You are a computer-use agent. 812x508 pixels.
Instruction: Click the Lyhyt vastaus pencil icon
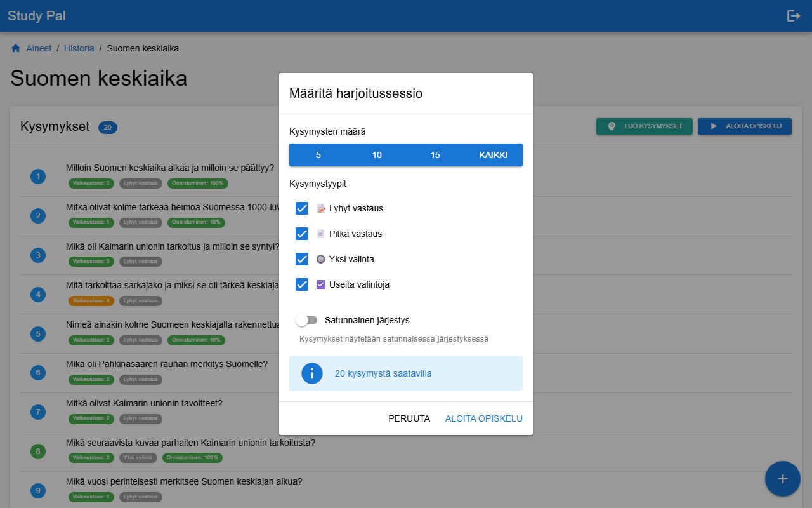click(321, 208)
